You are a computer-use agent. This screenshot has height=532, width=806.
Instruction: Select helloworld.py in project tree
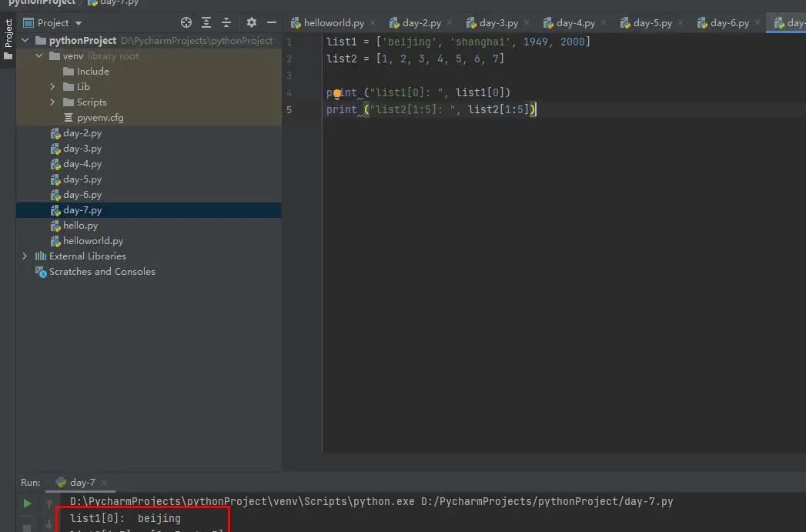click(93, 241)
